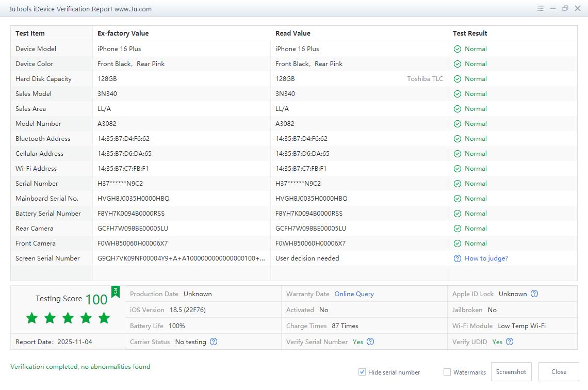The image size is (588, 390).
Task: Click the Normal checkmark icon for Device Model
Action: 457,49
